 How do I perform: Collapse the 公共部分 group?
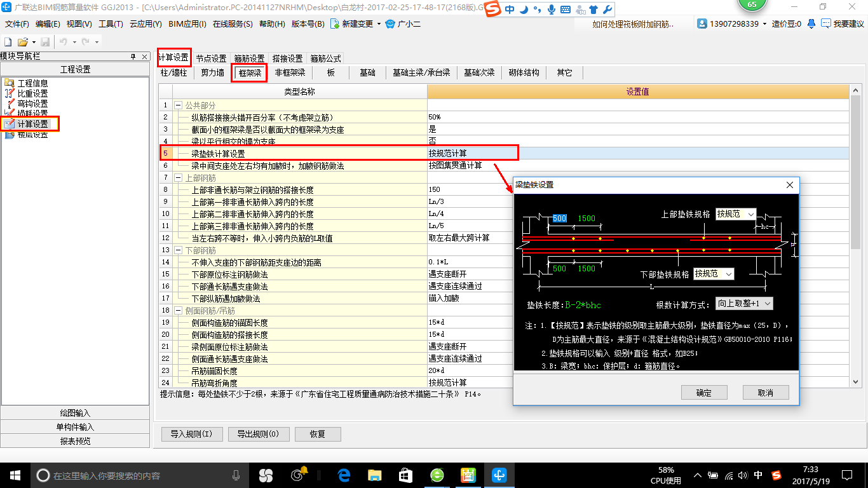coord(179,105)
